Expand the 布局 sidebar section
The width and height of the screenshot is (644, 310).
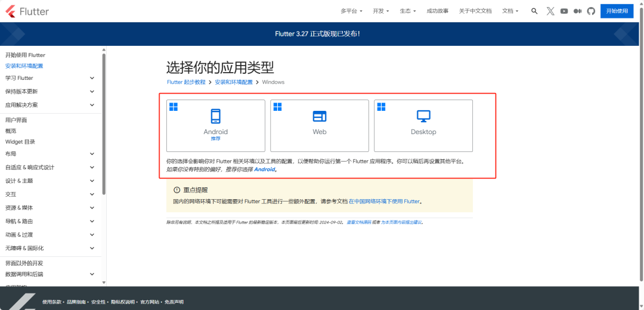coord(92,154)
